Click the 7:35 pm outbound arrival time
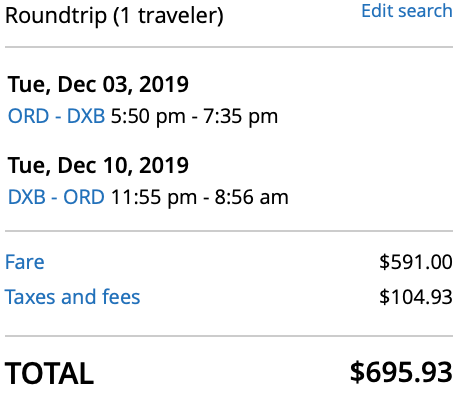Viewport: 462px width, 394px height. (240, 117)
